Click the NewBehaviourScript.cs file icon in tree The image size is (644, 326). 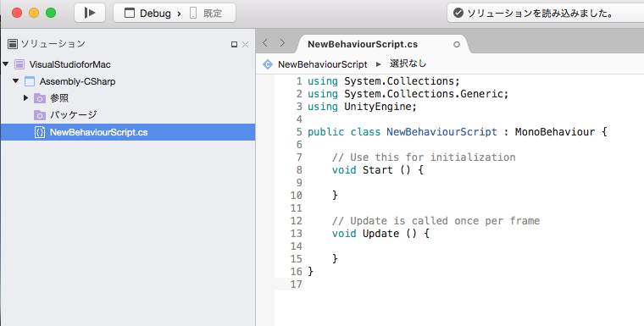tap(40, 132)
